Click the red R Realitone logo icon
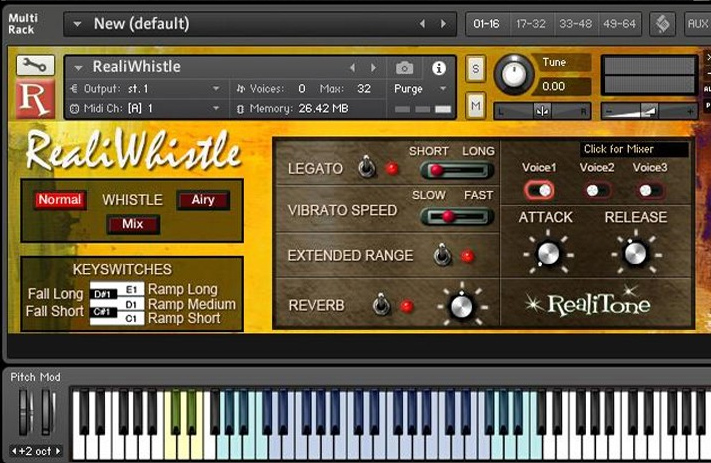 35,99
